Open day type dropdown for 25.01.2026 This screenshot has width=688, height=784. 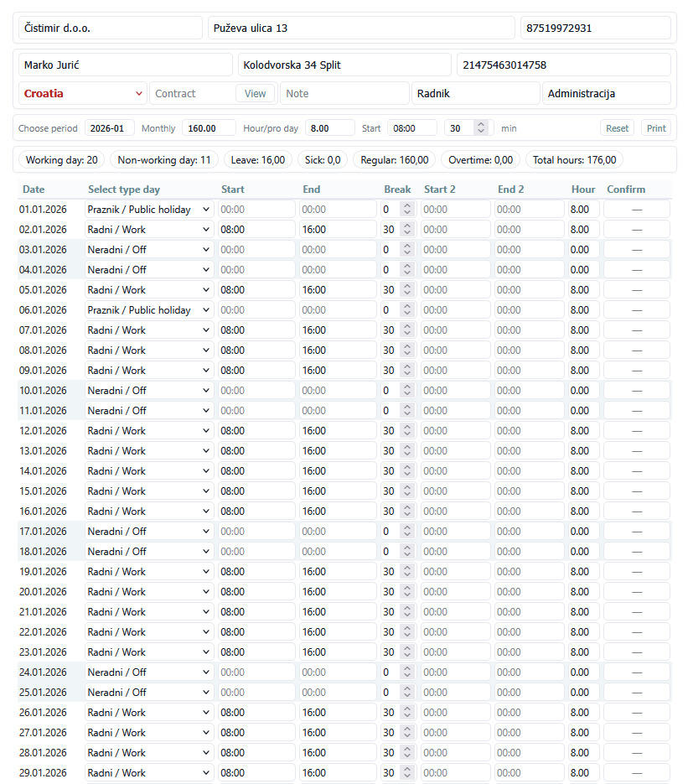click(x=149, y=693)
